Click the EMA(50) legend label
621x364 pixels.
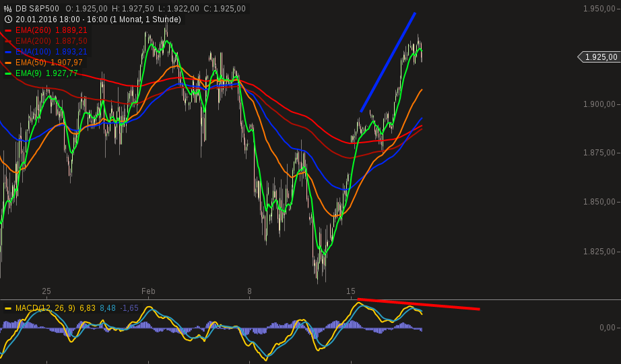point(31,63)
